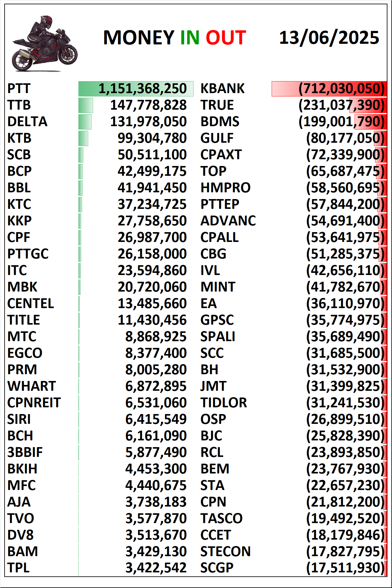Screen dimensions: 392x588
Task: Select the BDMS ticker cell
Action: [220, 122]
